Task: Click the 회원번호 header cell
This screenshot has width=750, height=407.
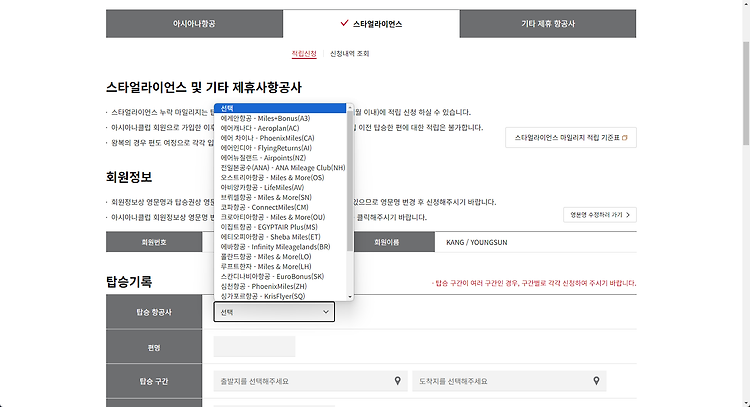Action: 154,242
